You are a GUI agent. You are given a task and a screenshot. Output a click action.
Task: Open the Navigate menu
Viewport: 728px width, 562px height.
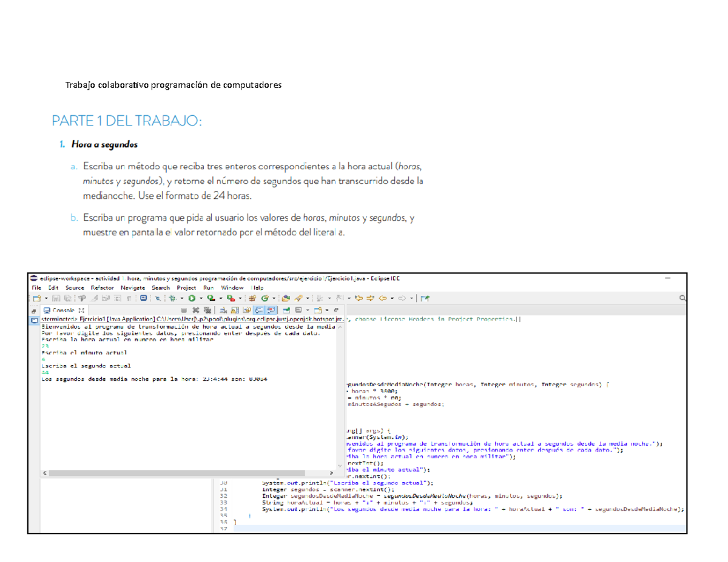tap(133, 287)
